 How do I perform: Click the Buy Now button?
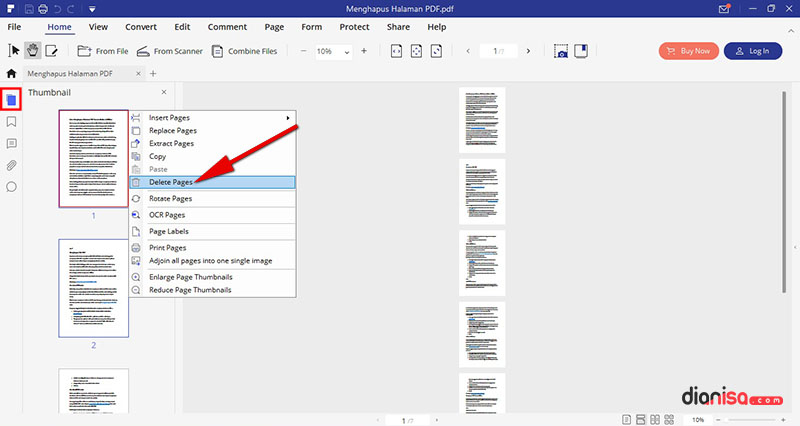coord(688,51)
